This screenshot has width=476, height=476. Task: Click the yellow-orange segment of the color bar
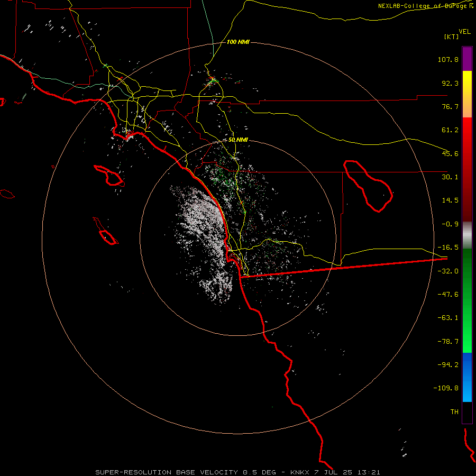[467, 94]
